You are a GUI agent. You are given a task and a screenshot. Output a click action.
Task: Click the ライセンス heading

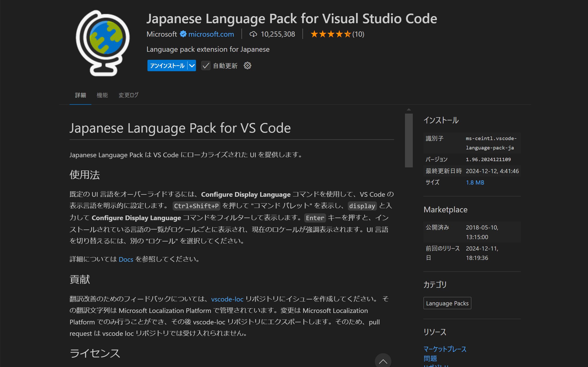pyautogui.click(x=95, y=353)
